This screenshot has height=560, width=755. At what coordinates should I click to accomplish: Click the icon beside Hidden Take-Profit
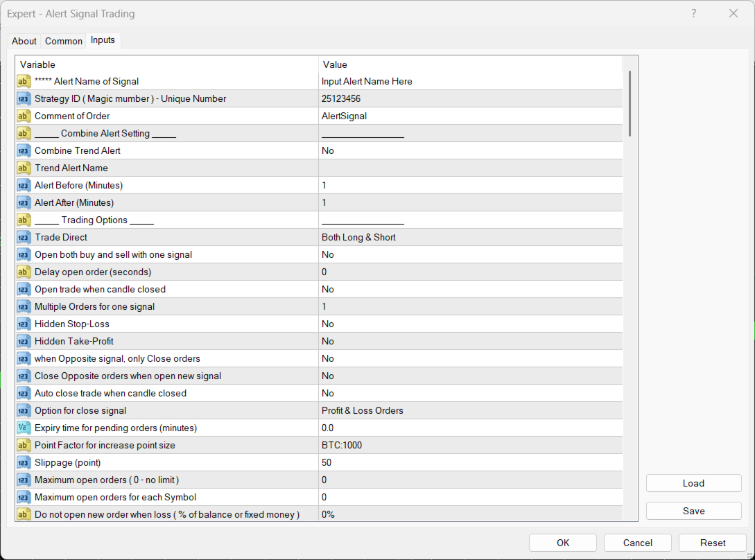click(23, 342)
